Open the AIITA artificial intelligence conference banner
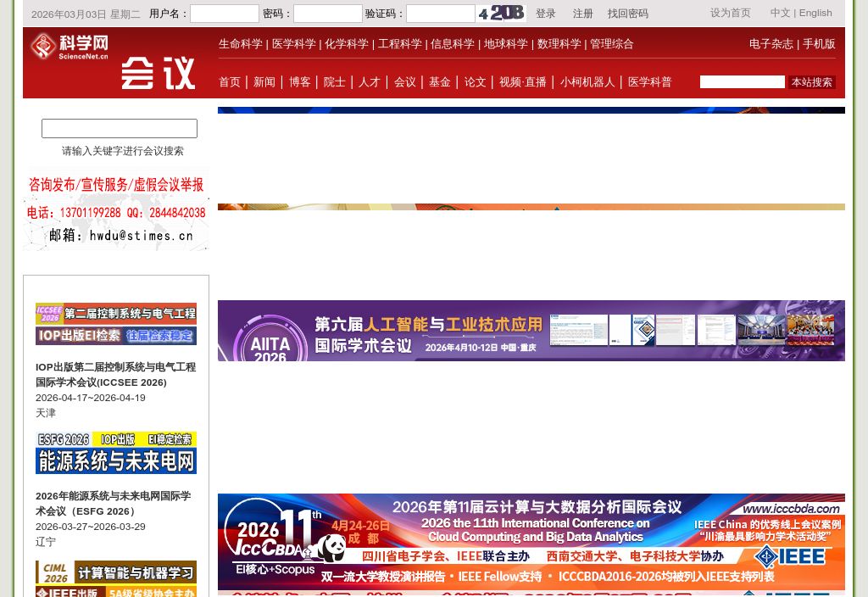Image resolution: width=868 pixels, height=597 pixels. coord(531,331)
